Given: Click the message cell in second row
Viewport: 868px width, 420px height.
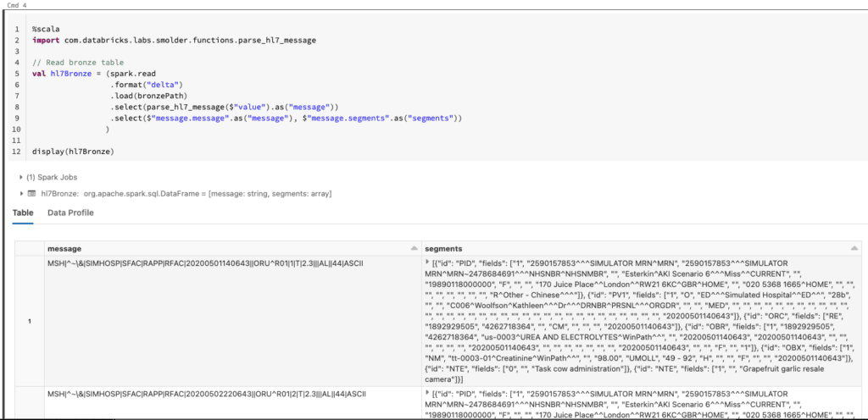Looking at the screenshot, I should click(203, 395).
